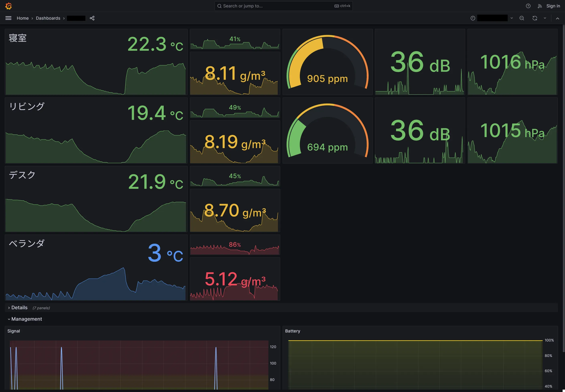This screenshot has width=565, height=392.
Task: Click the page vertical scrollbar
Action: pos(564,187)
